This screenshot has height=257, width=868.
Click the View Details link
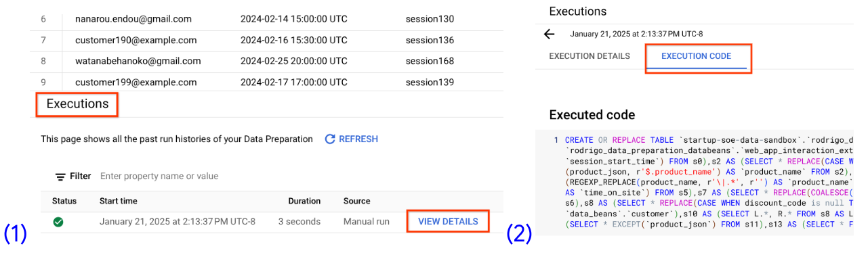(x=448, y=221)
